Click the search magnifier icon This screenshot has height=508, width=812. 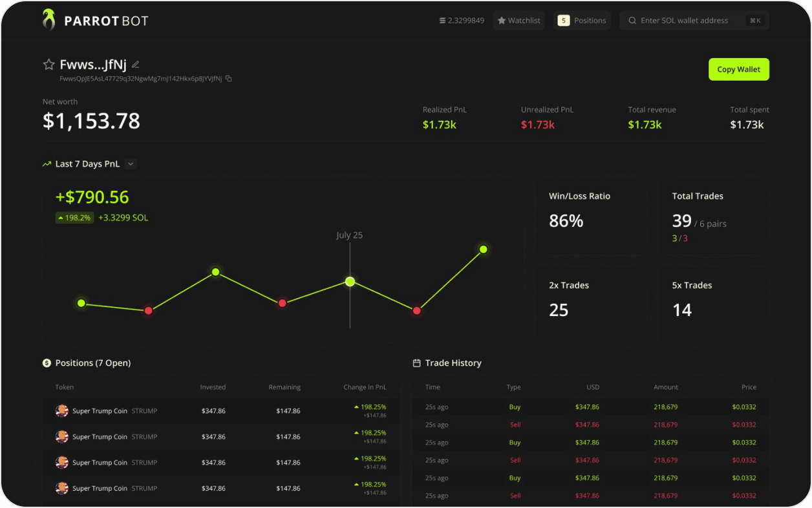pyautogui.click(x=632, y=21)
